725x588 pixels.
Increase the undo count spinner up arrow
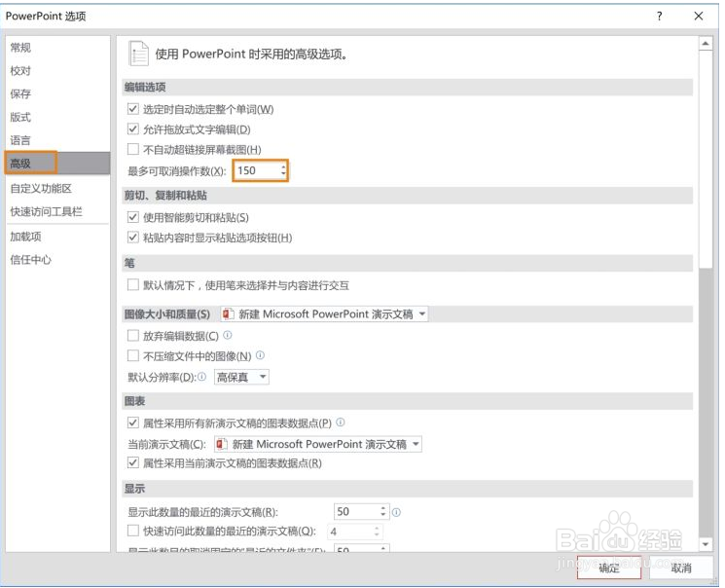283,166
